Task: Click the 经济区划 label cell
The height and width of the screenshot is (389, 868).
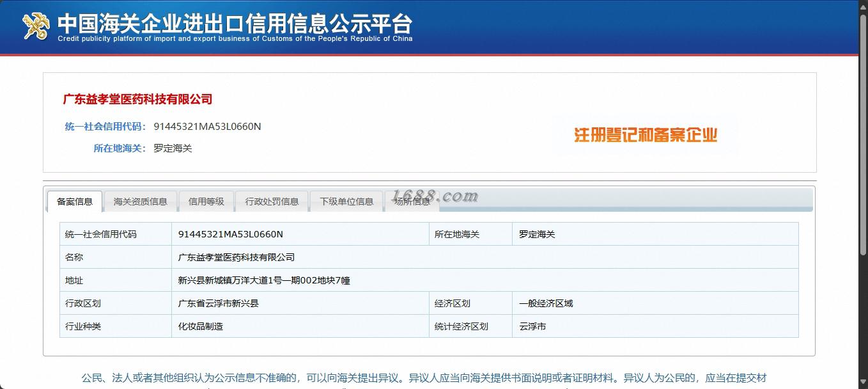Action: pos(470,303)
